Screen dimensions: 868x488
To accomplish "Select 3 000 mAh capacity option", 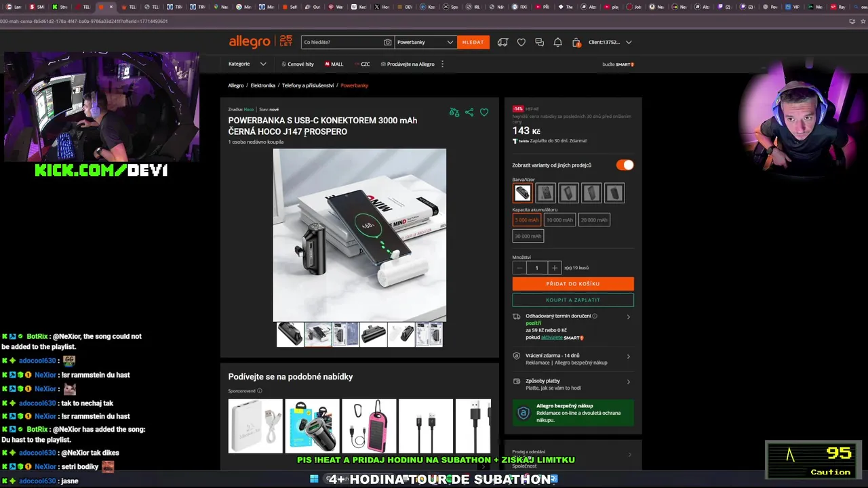I will (x=527, y=220).
